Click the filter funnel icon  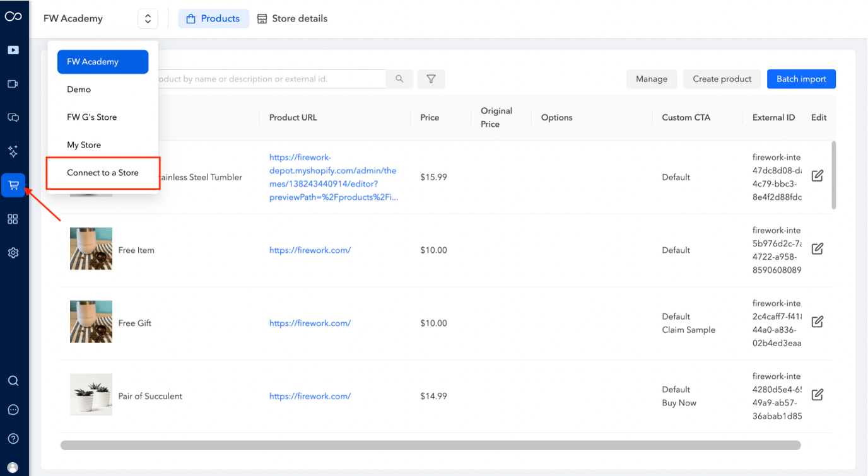pyautogui.click(x=431, y=79)
